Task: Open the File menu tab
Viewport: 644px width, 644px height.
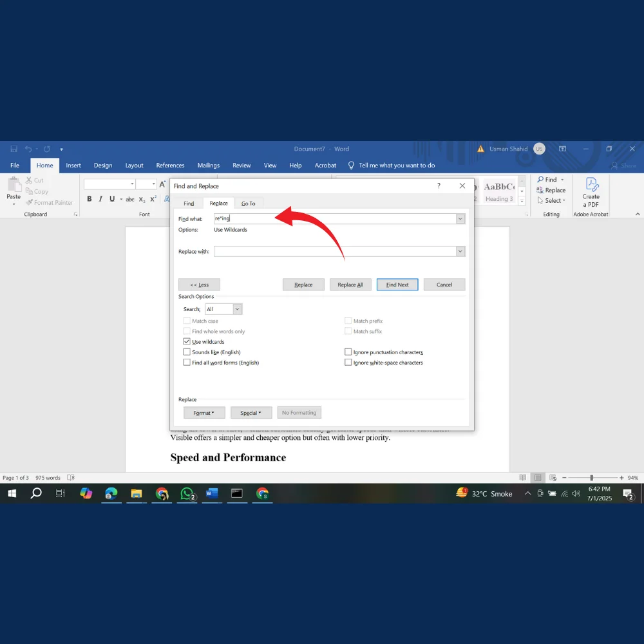Action: [x=15, y=165]
